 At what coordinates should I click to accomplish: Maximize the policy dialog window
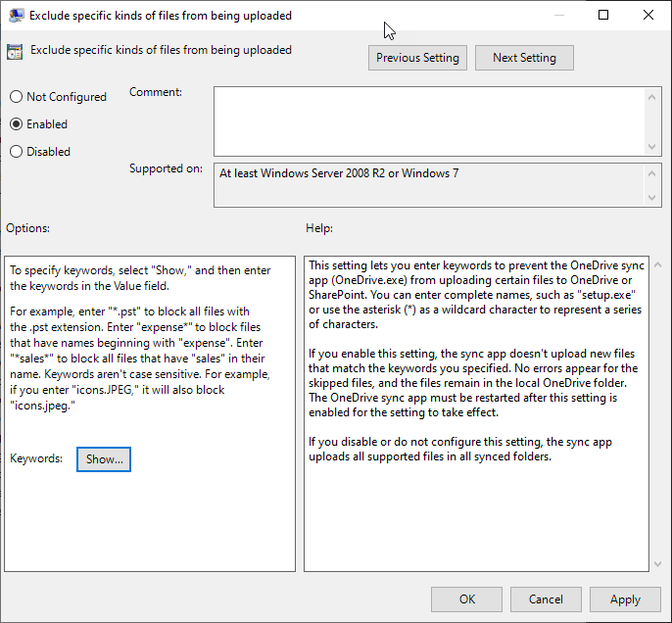click(603, 16)
